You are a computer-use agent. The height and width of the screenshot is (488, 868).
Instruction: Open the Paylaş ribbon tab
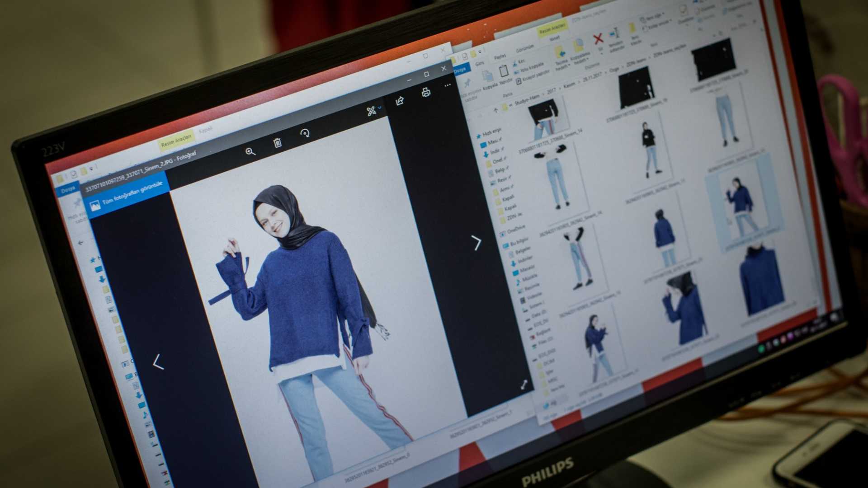(500, 57)
